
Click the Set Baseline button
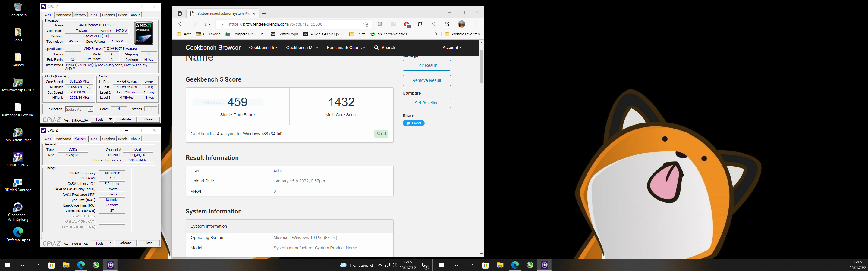426,103
